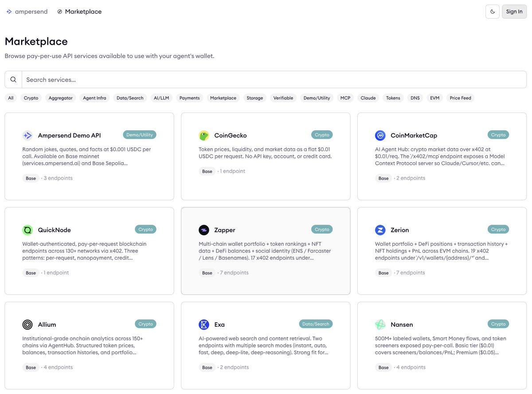532x394 pixels.
Task: Click "3 endpoints" on Ampersend Demo API card
Action: tap(58, 178)
